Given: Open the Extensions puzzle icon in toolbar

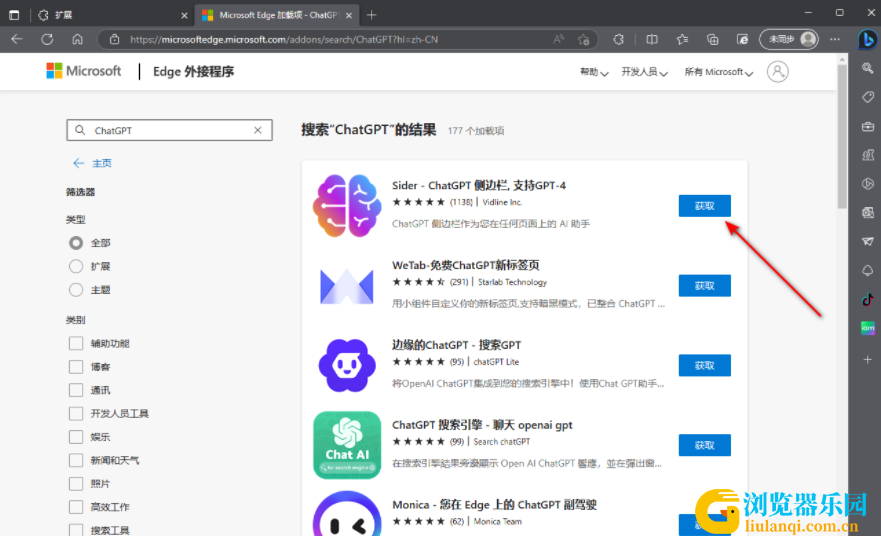Looking at the screenshot, I should (x=619, y=39).
